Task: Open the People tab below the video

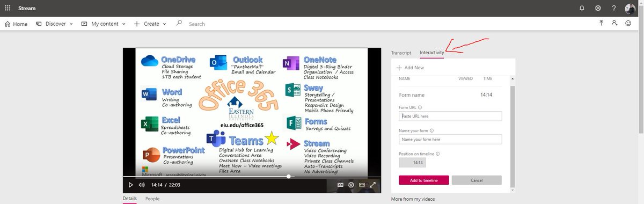Action: pos(152,199)
